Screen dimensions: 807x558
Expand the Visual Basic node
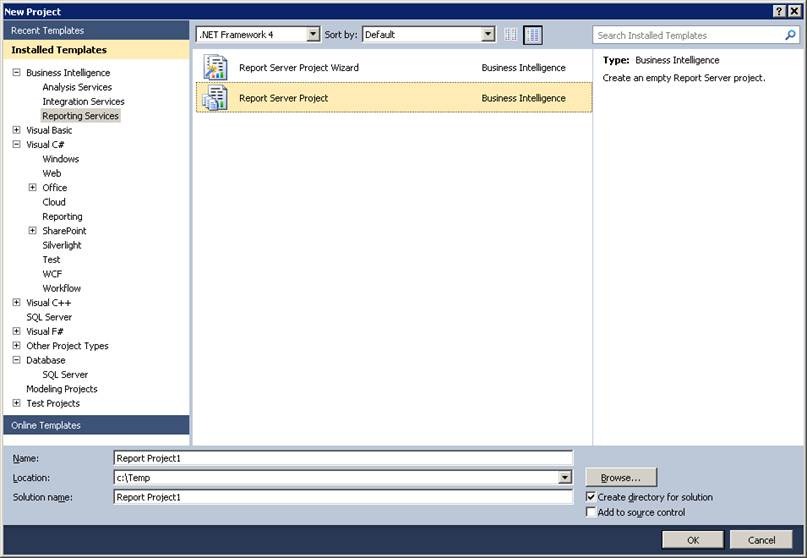(x=16, y=130)
